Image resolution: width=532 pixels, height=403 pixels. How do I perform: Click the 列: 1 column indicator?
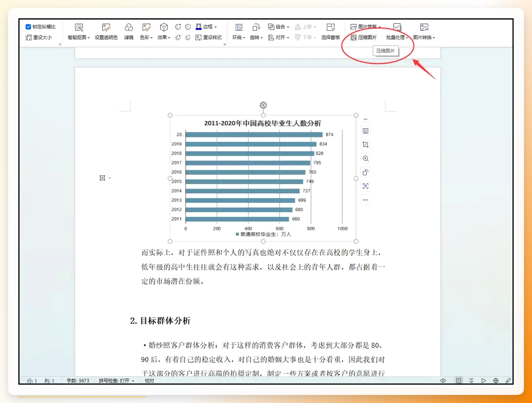pyautogui.click(x=49, y=381)
